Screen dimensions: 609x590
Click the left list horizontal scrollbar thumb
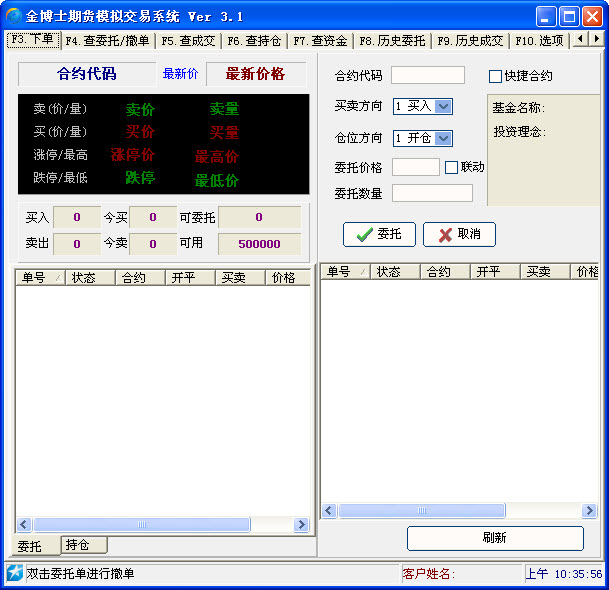142,524
